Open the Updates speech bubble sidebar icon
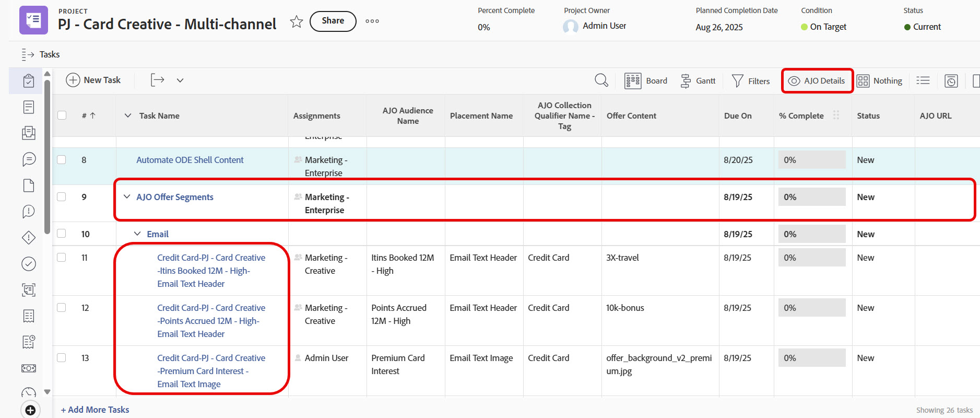The width and height of the screenshot is (980, 418). point(29,159)
